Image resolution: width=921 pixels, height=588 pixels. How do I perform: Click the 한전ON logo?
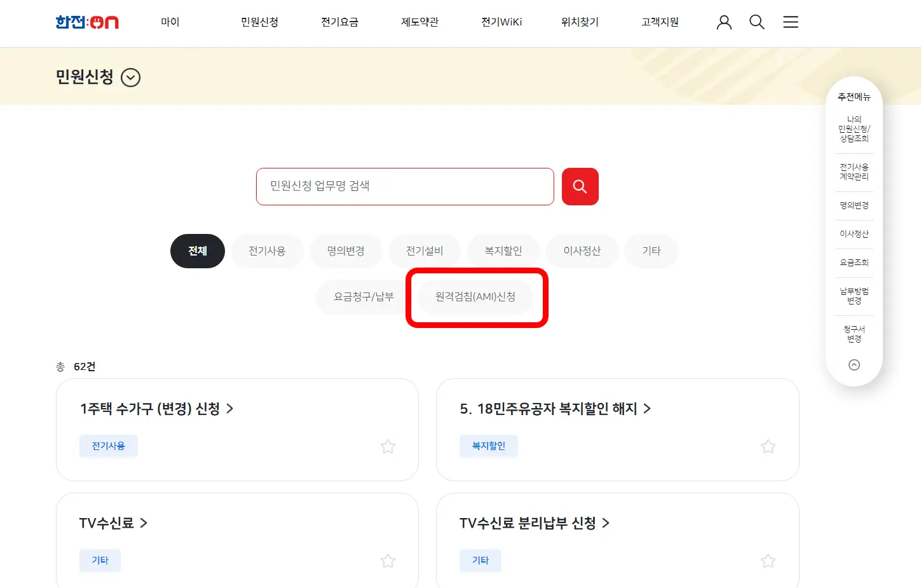[86, 22]
